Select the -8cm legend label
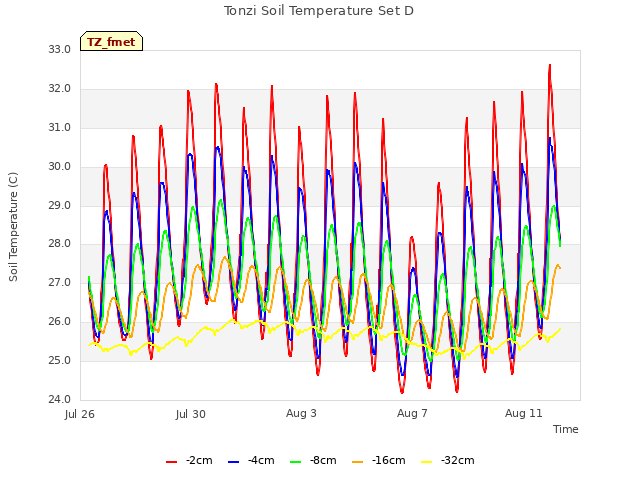640x480 pixels. click(323, 460)
